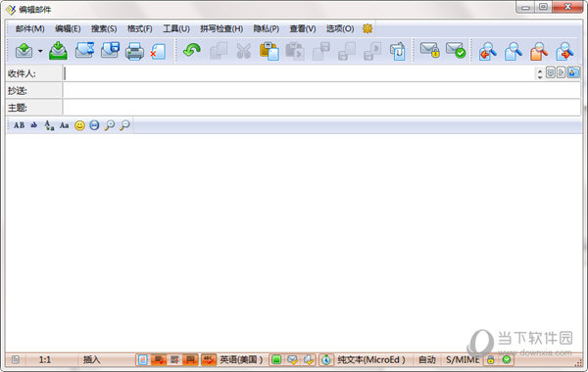Paste using the clipboard icon
This screenshot has height=372, width=588.
[269, 51]
